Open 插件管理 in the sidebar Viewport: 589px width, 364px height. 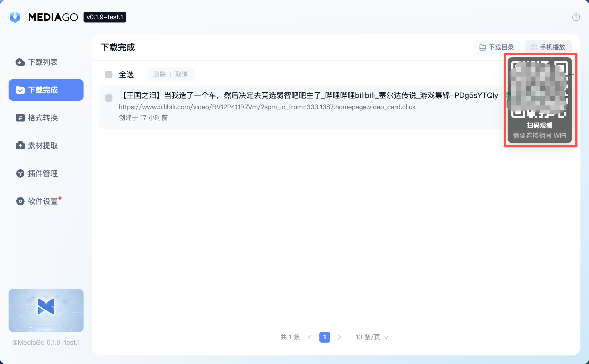coord(43,173)
